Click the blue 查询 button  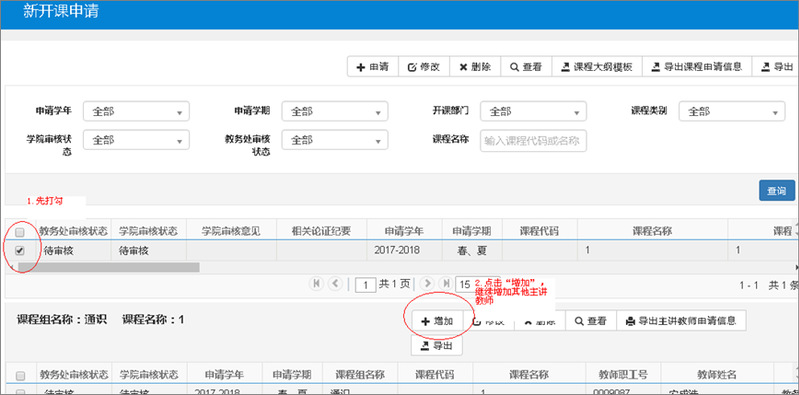[777, 191]
